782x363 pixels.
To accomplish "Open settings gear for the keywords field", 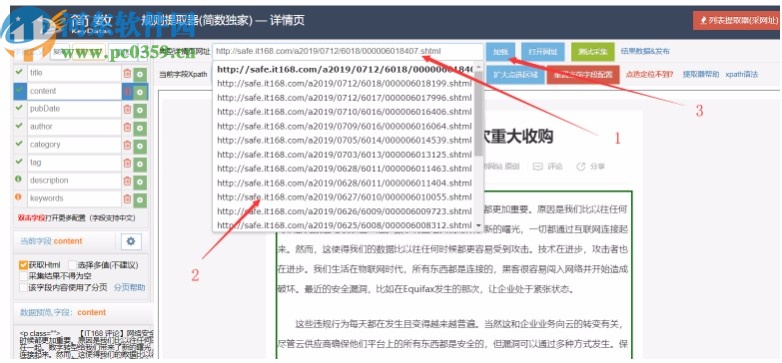I will [140, 199].
